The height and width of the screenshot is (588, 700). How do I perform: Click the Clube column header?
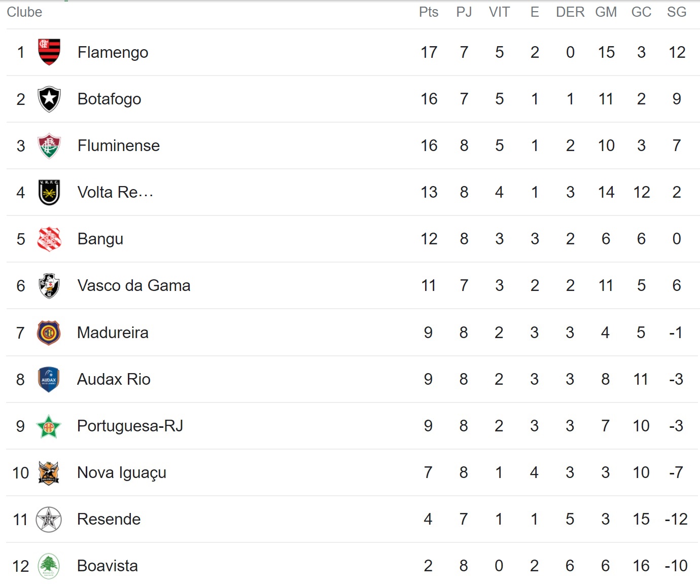tap(24, 12)
